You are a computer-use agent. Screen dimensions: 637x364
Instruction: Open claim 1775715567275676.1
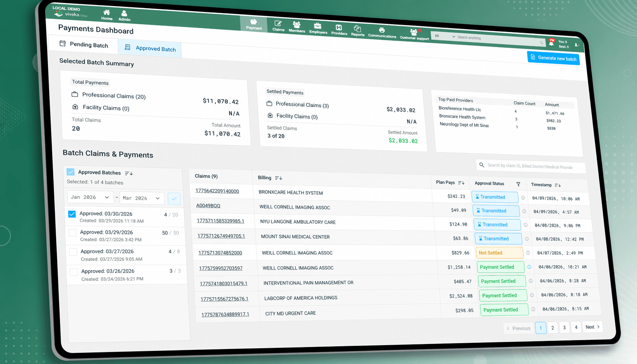click(x=224, y=298)
